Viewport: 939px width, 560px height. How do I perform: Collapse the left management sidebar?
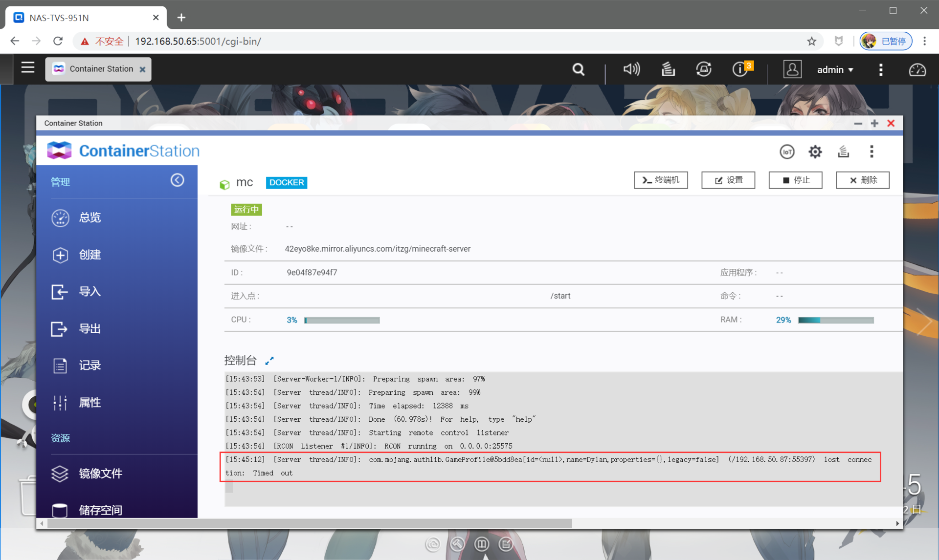tap(177, 180)
